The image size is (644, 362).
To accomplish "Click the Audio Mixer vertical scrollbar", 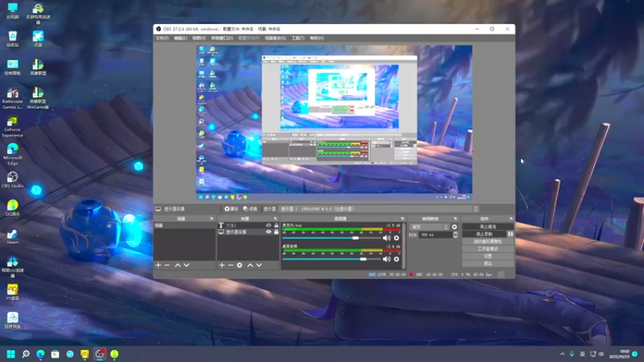I will coord(404,245).
